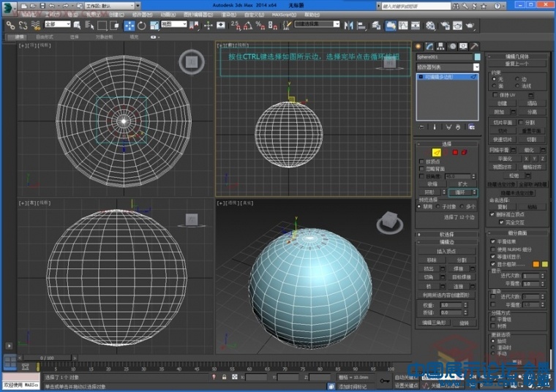Switch to the Create command panel
This screenshot has width=556, height=392.
click(x=418, y=46)
